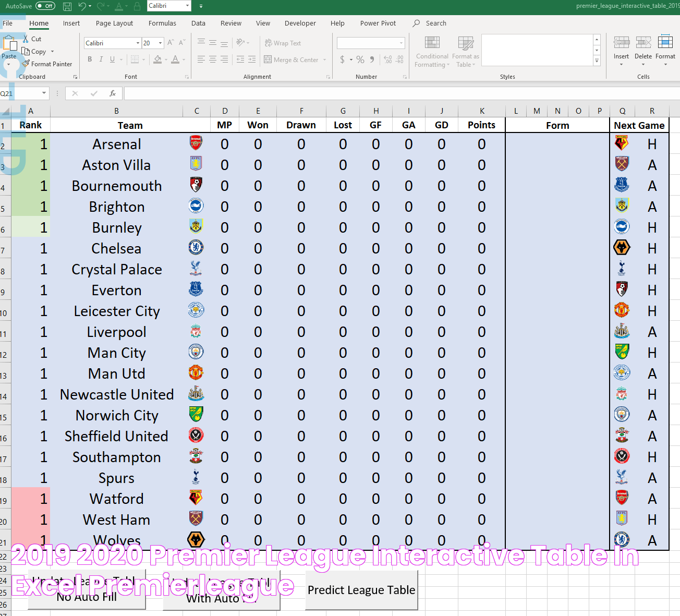This screenshot has width=680, height=616.
Task: Click the formula bar input
Action: (402, 93)
